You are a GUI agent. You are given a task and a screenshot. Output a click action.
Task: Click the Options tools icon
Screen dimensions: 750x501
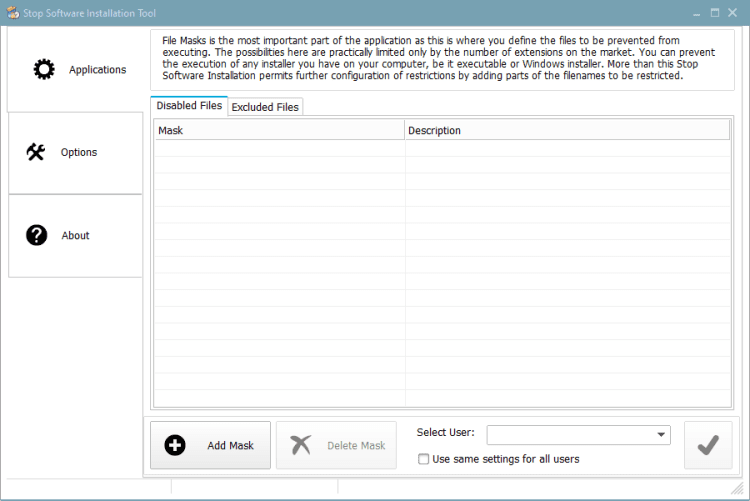[x=36, y=152]
